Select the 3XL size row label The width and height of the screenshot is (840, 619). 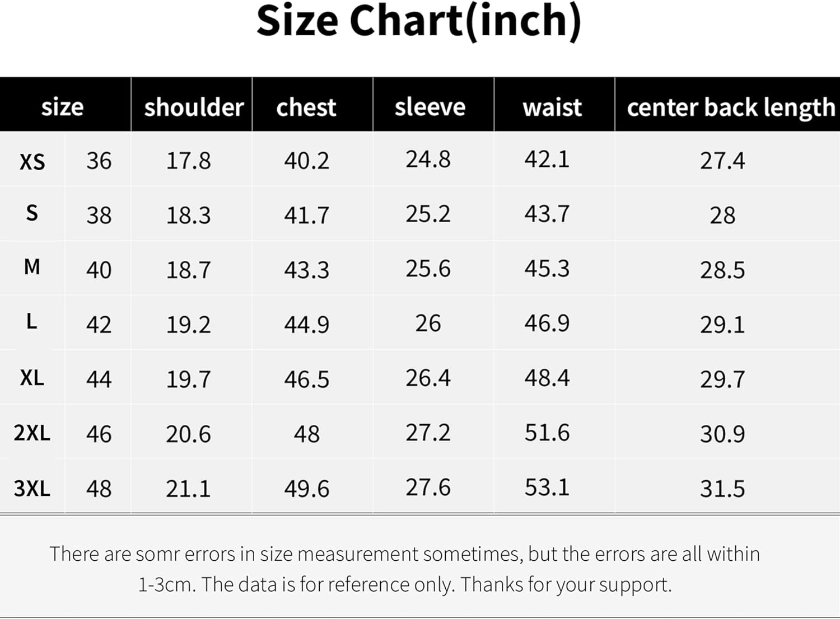coord(32,489)
